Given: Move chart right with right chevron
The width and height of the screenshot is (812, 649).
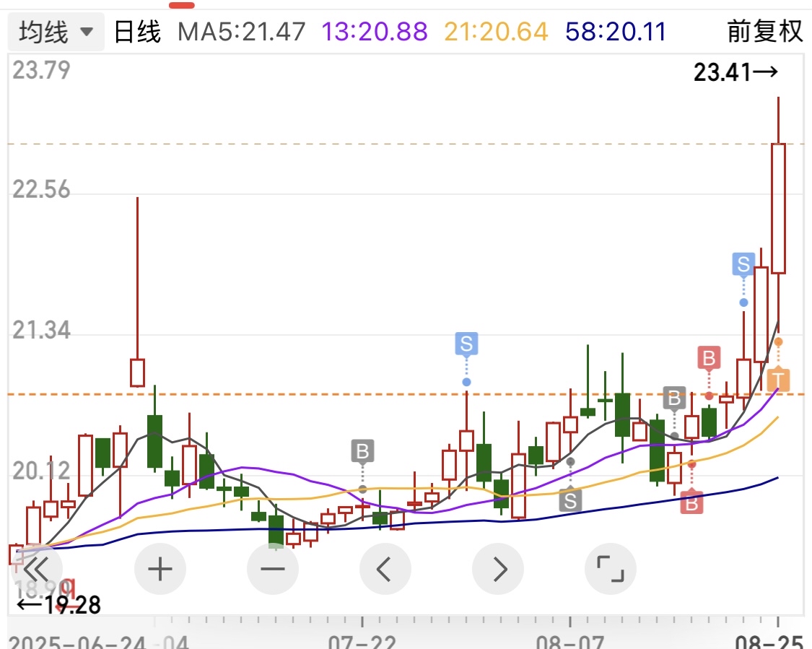Looking at the screenshot, I should point(498,570).
